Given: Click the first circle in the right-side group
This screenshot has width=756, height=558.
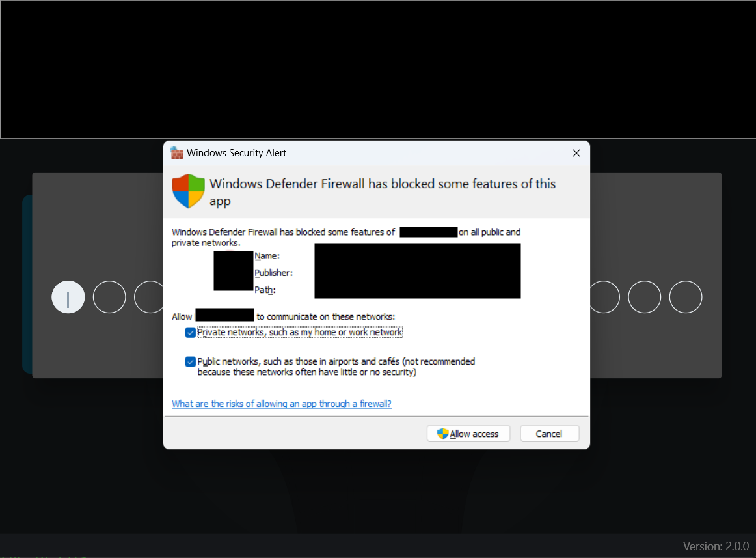Looking at the screenshot, I should [x=604, y=297].
